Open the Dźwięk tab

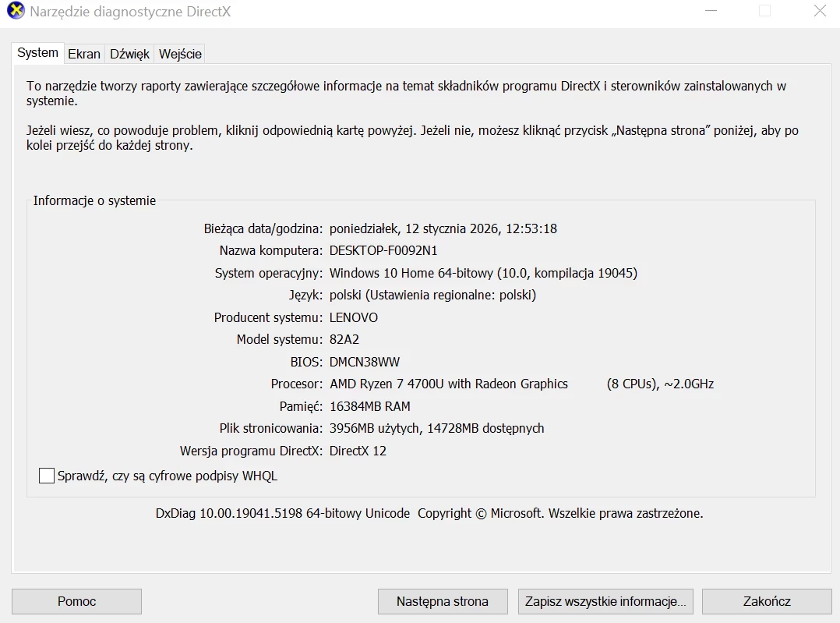(x=129, y=53)
